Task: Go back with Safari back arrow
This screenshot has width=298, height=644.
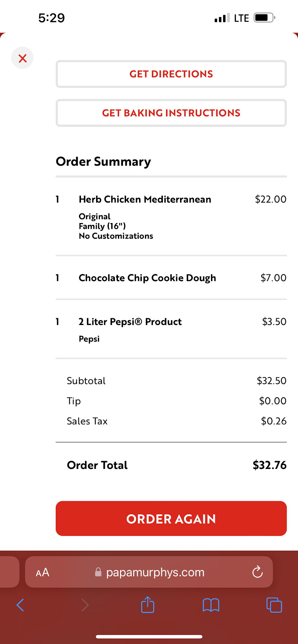Action: [20, 605]
